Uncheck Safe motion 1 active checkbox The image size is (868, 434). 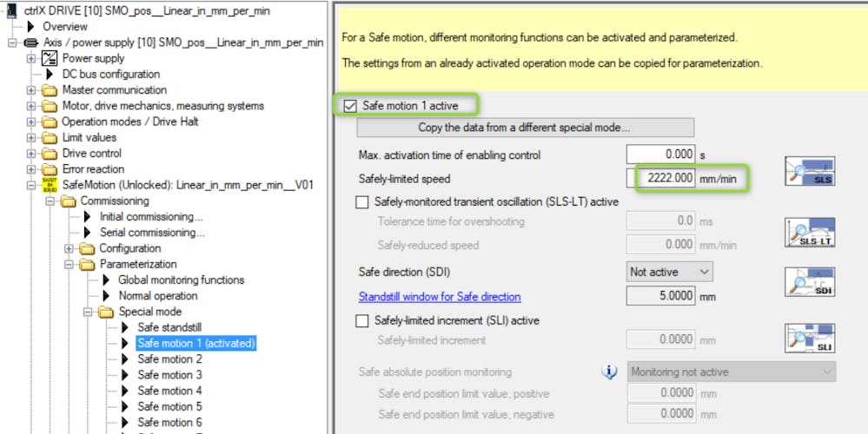pyautogui.click(x=350, y=106)
